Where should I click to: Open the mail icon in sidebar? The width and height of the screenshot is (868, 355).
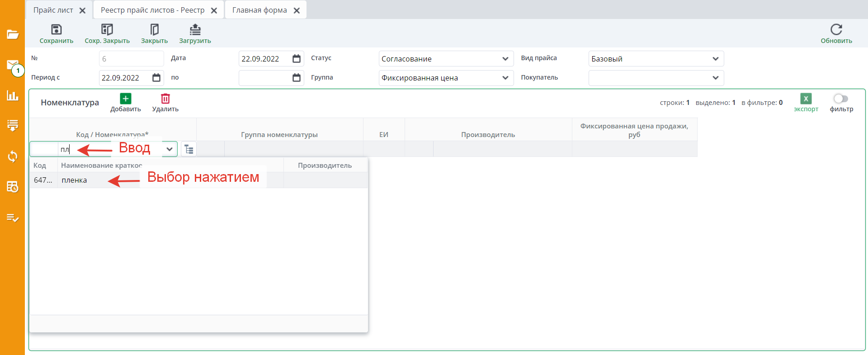13,65
